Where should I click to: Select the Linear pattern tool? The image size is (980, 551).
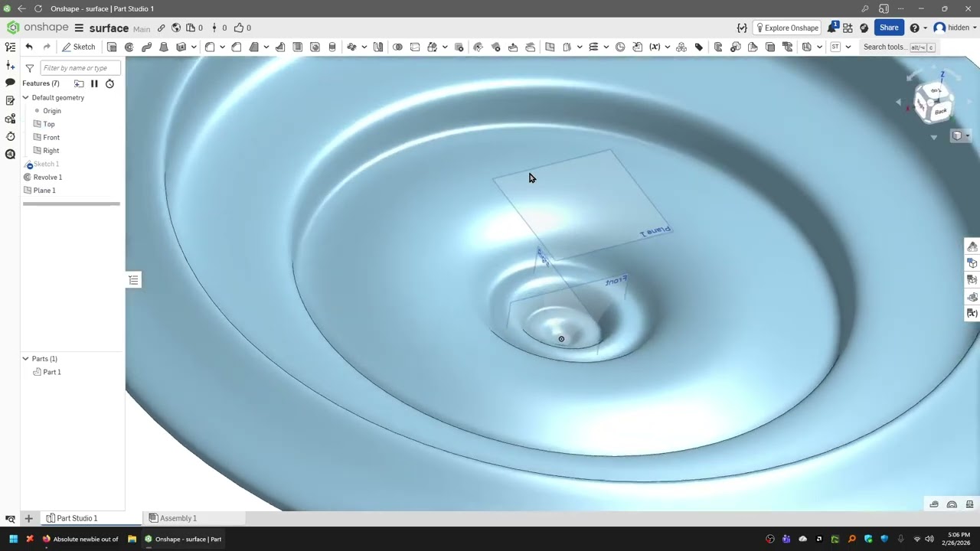click(x=351, y=47)
